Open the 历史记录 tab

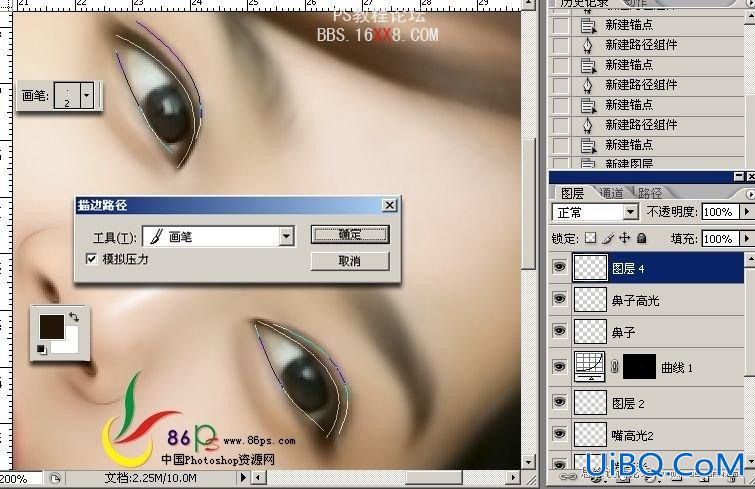[584, 3]
